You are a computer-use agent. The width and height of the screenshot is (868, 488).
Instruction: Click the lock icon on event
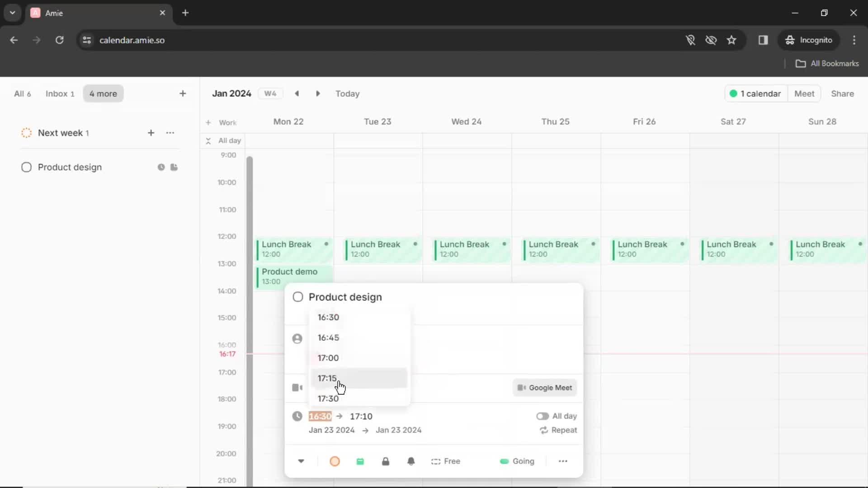click(x=386, y=461)
